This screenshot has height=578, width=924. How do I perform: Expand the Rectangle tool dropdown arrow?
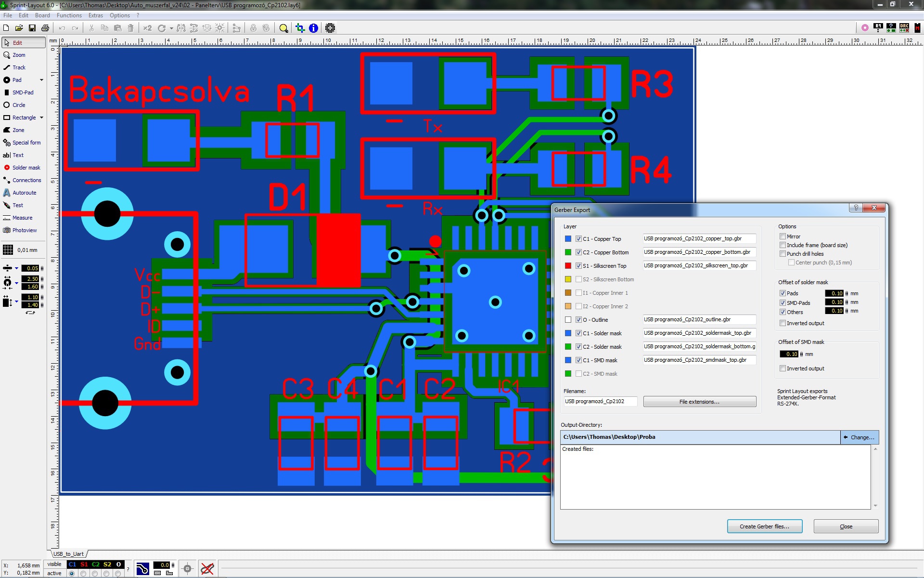click(41, 118)
